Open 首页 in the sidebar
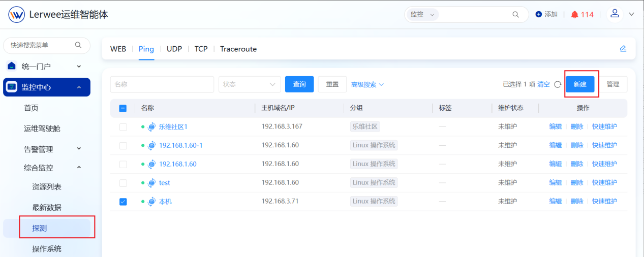 31,108
